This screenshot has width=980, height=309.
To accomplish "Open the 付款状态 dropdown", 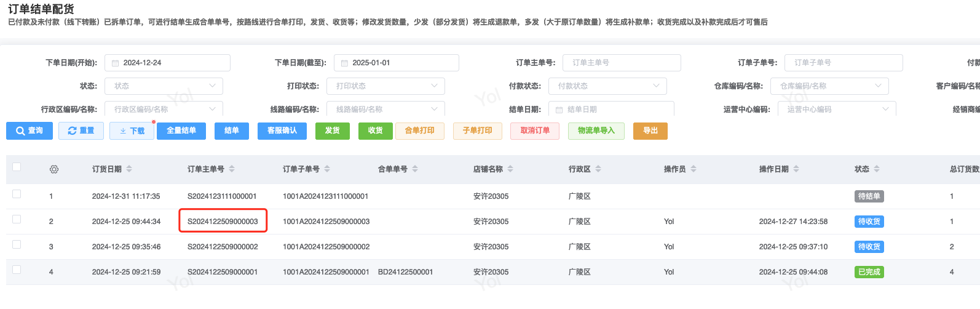I will click(x=607, y=86).
